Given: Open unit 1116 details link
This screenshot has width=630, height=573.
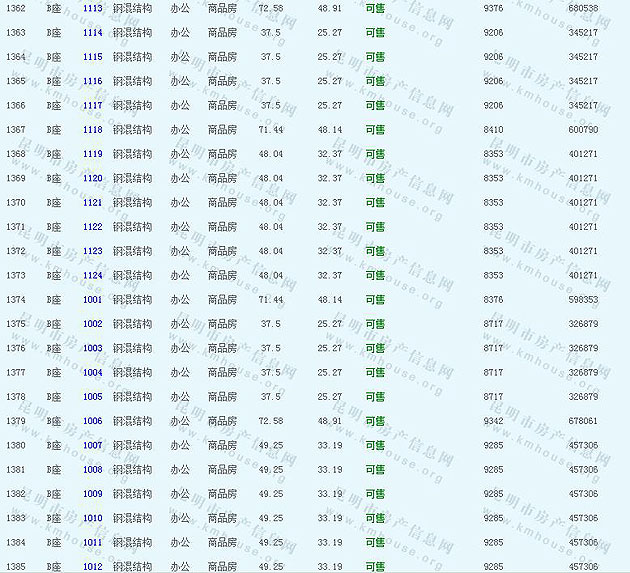Looking at the screenshot, I should pyautogui.click(x=92, y=81).
